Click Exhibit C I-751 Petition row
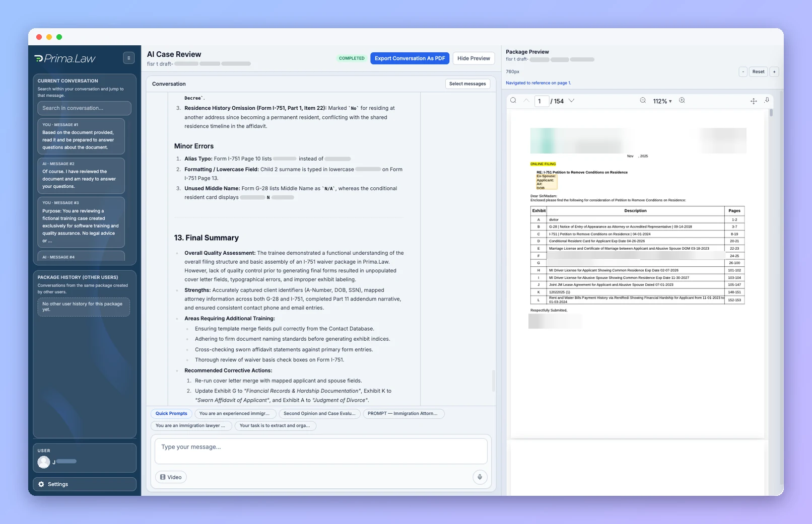Screen dimensions: 812x524 (x=637, y=234)
